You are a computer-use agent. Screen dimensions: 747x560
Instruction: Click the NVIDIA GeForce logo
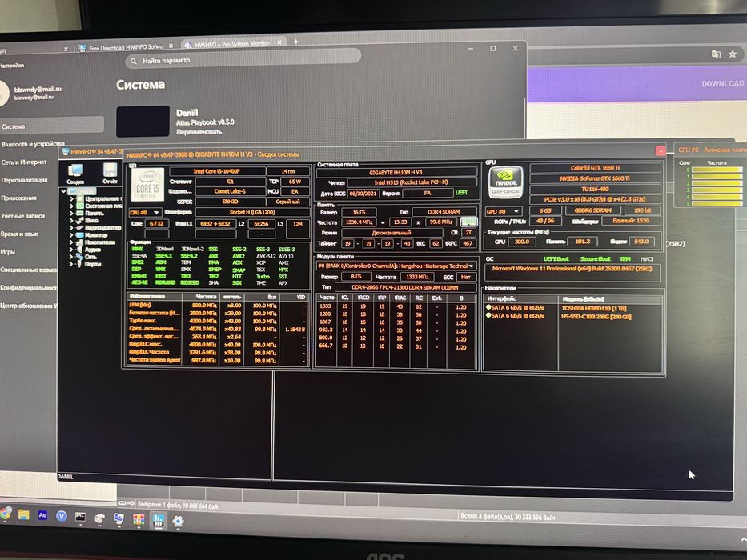[x=505, y=182]
